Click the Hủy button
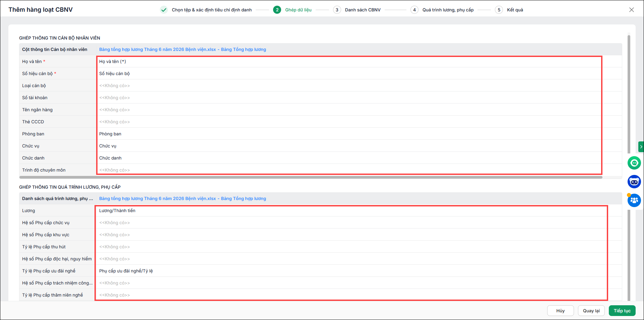644x320 pixels. 561,311
